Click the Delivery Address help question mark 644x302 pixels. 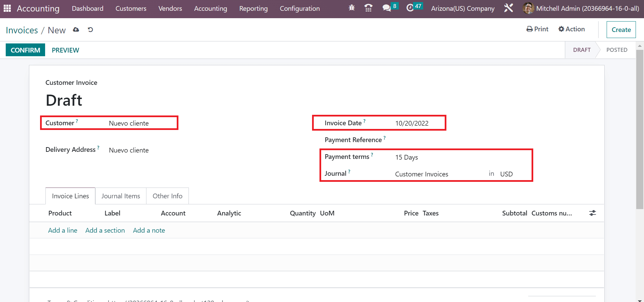pyautogui.click(x=98, y=147)
